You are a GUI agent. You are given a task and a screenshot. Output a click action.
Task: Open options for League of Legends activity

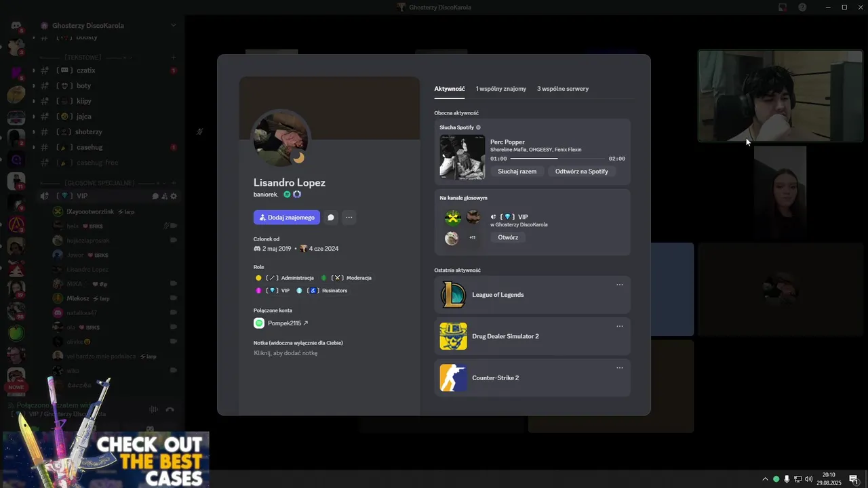coord(619,285)
